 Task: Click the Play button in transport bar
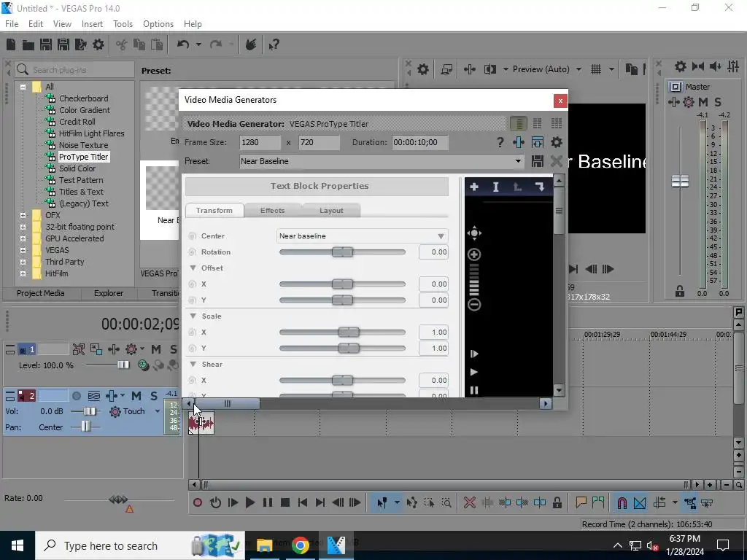[x=249, y=502]
